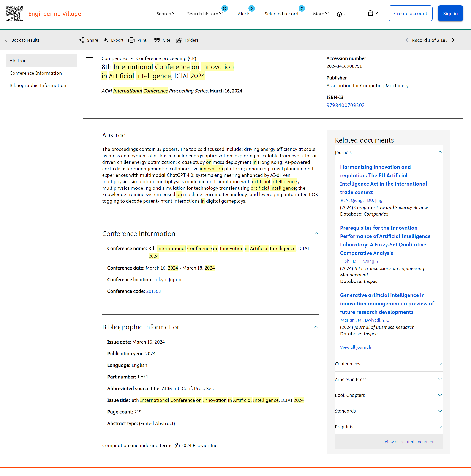
Task: Open Alerts in top navigation
Action: (x=244, y=14)
